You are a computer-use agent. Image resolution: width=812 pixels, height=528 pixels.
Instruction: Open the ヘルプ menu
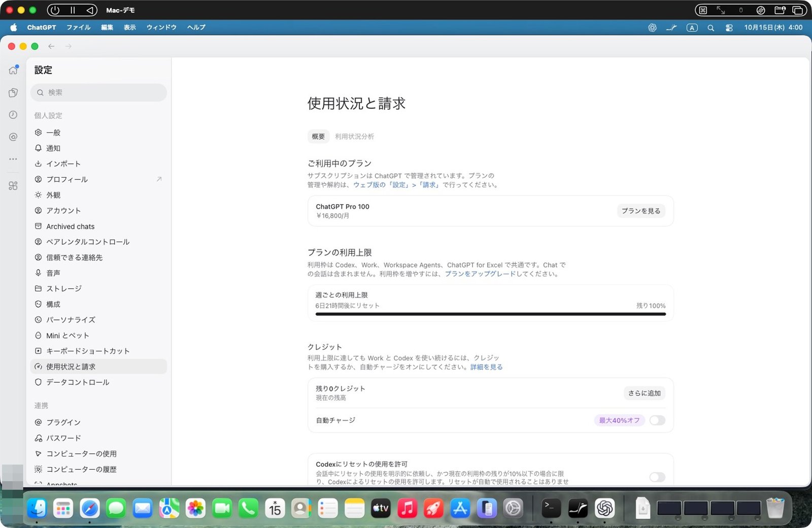[x=196, y=27]
